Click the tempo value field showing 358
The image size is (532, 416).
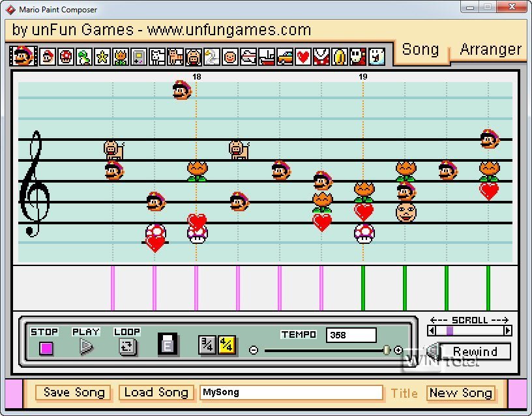351,335
